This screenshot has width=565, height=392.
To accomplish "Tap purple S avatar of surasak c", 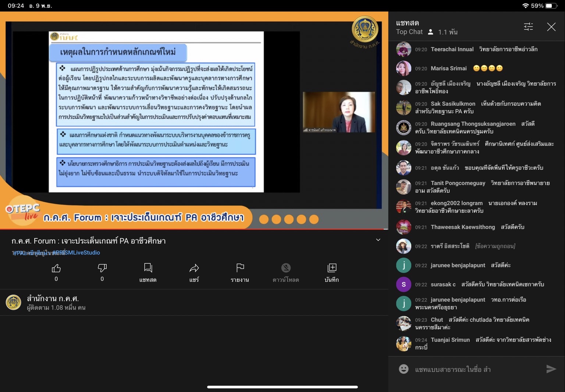I will 404,284.
